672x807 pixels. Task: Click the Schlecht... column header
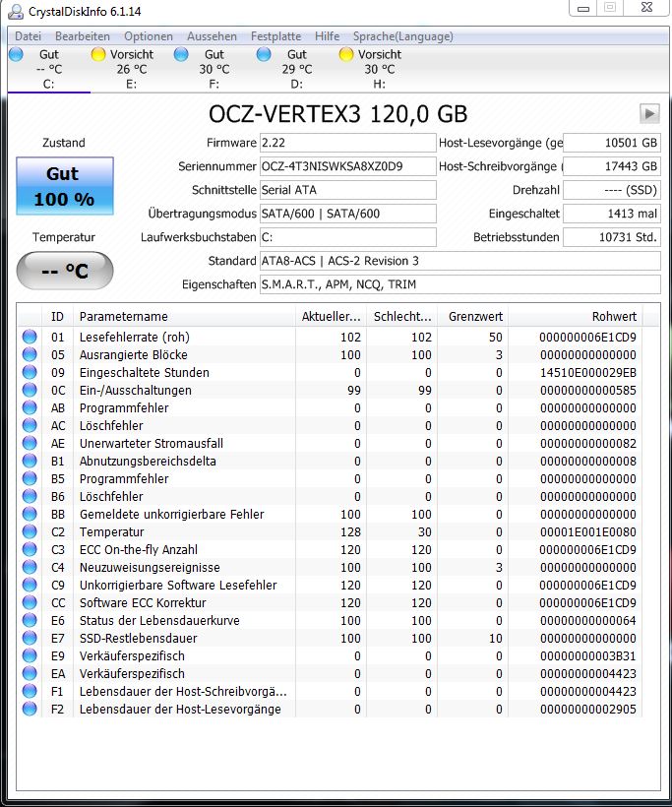coord(401,316)
